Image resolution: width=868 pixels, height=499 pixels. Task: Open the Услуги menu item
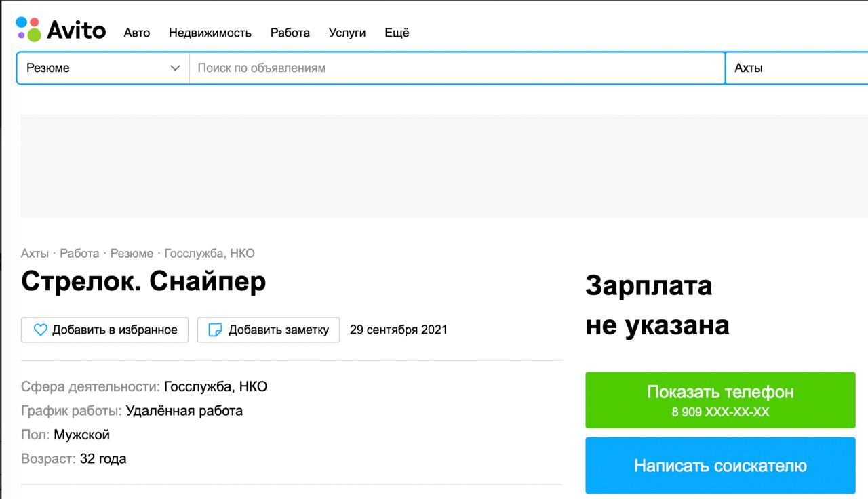point(347,33)
